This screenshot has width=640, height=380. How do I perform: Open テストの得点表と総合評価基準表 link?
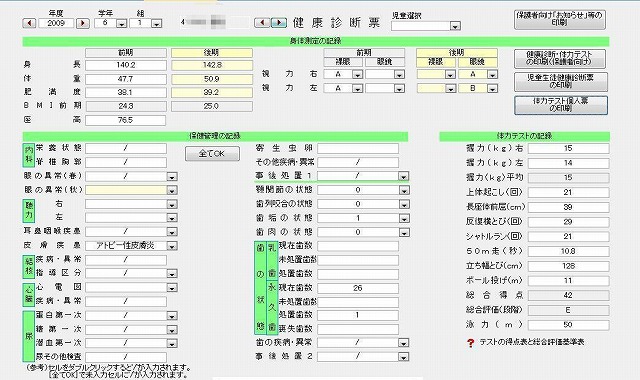point(531,342)
